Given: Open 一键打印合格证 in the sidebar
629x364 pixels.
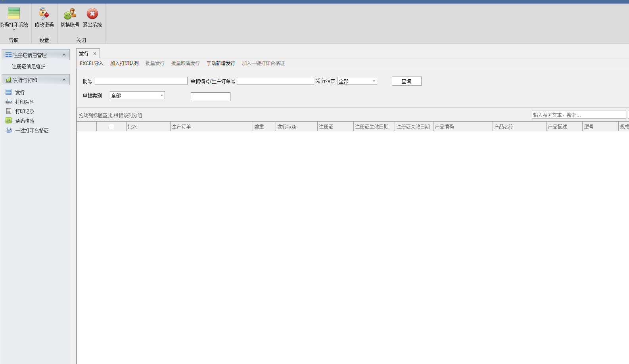Looking at the screenshot, I should click(x=32, y=130).
